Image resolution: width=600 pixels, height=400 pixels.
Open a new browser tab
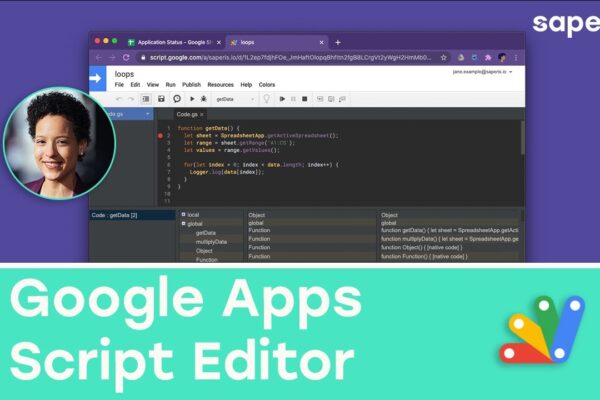pos(338,42)
